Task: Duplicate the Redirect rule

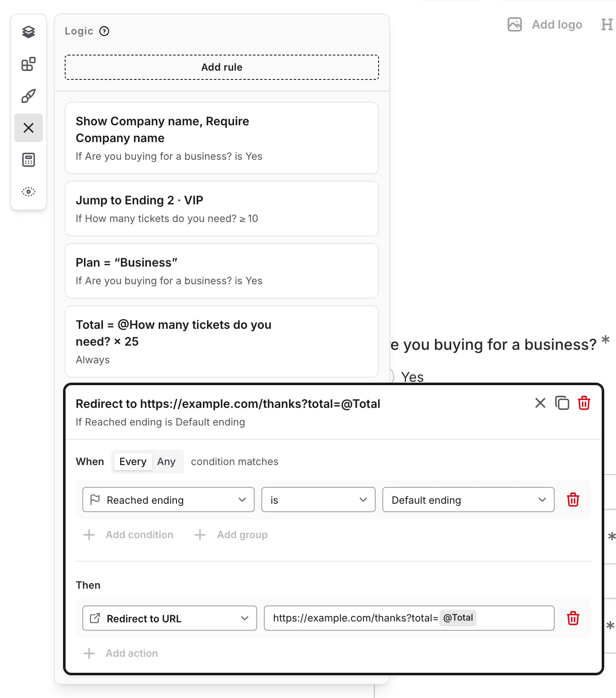Action: [562, 403]
